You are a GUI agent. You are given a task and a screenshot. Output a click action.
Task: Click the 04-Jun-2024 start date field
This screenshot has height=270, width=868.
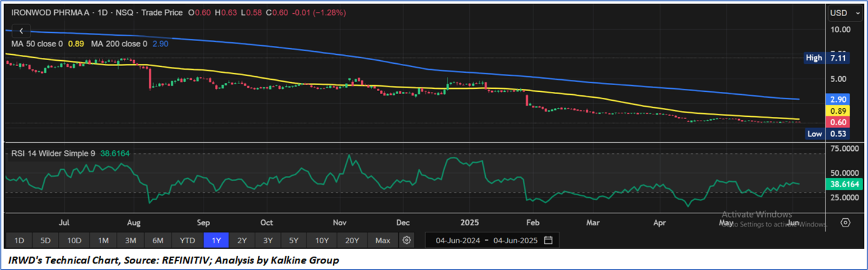click(x=458, y=241)
